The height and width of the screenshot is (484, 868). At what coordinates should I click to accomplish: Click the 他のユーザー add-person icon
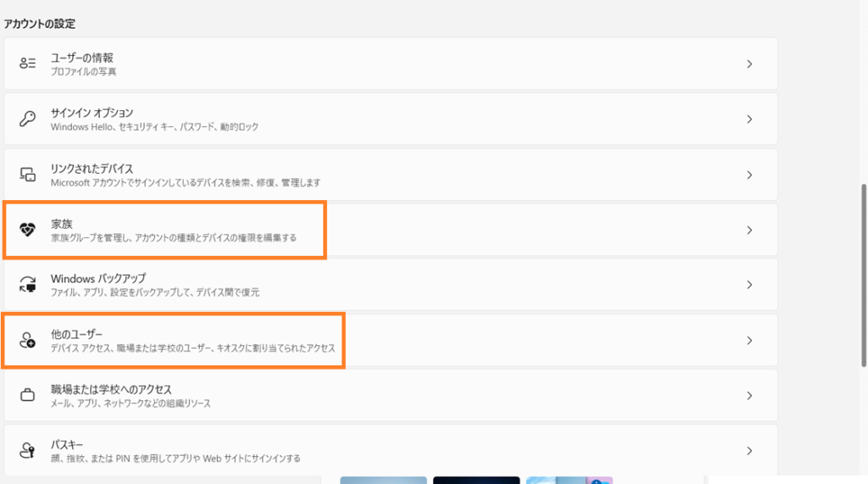click(x=27, y=340)
